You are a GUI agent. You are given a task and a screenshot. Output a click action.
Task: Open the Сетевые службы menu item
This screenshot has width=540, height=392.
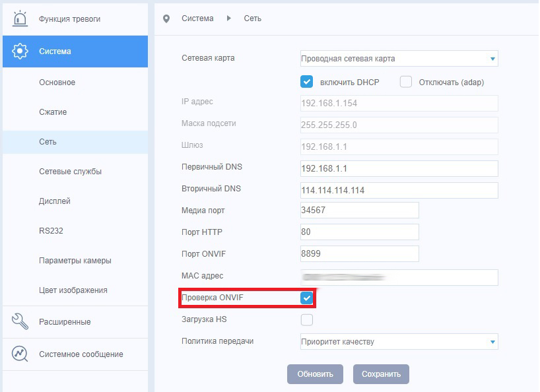70,172
